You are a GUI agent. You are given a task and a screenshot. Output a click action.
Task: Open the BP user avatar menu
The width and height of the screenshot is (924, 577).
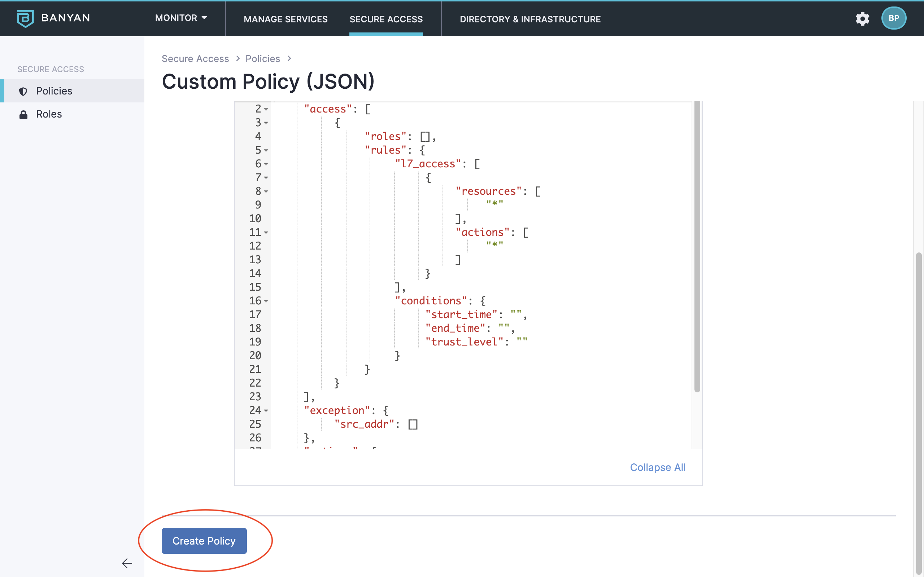point(893,18)
